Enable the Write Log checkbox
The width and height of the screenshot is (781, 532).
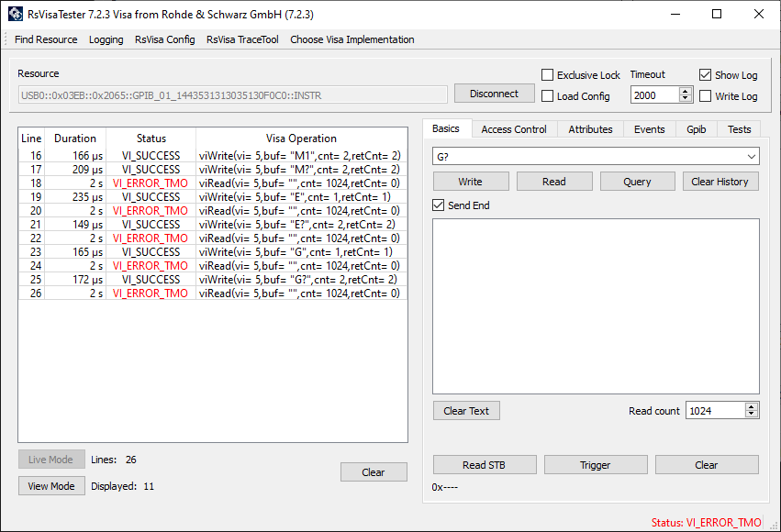(x=706, y=96)
